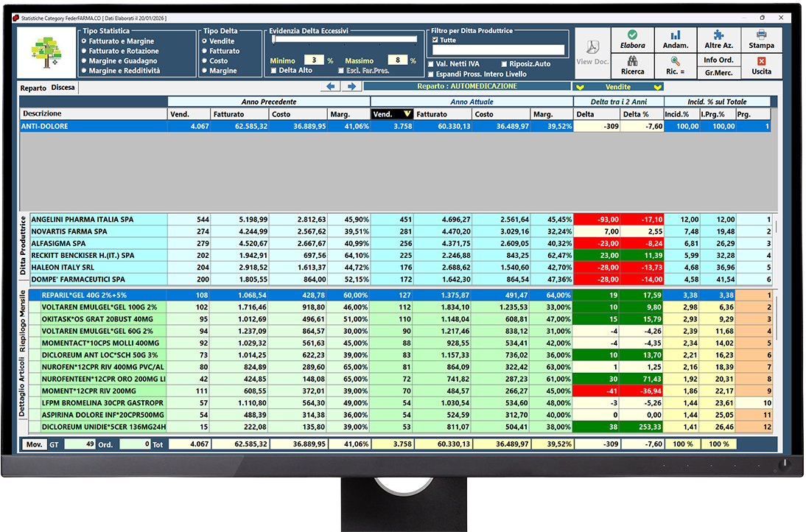Open the Vendite dropdown selector

618,87
